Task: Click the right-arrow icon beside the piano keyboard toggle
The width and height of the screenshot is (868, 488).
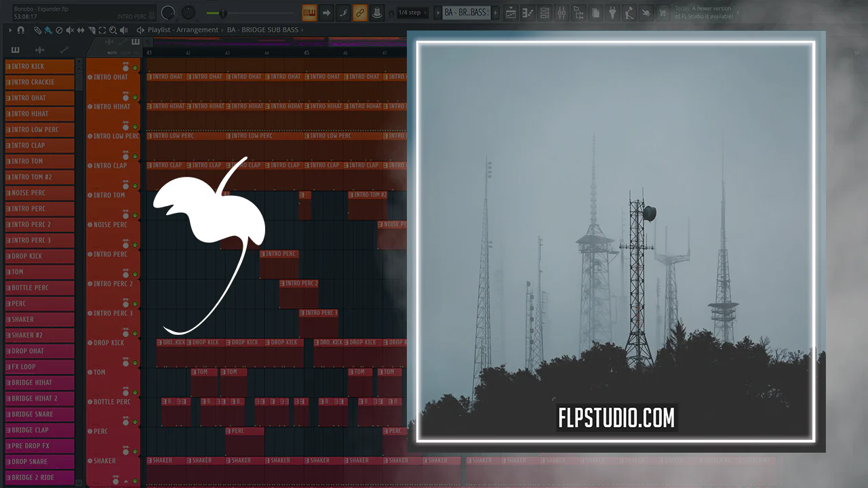Action: coord(326,12)
